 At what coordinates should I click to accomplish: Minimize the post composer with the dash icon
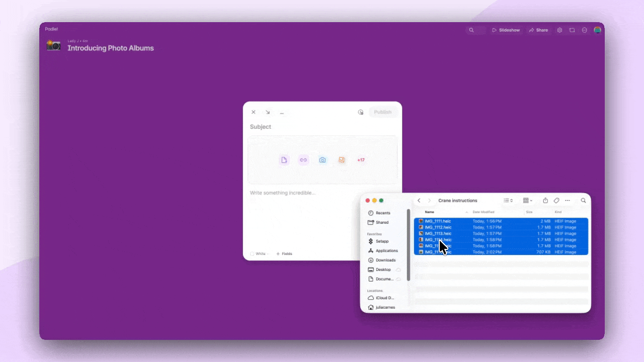(x=282, y=113)
